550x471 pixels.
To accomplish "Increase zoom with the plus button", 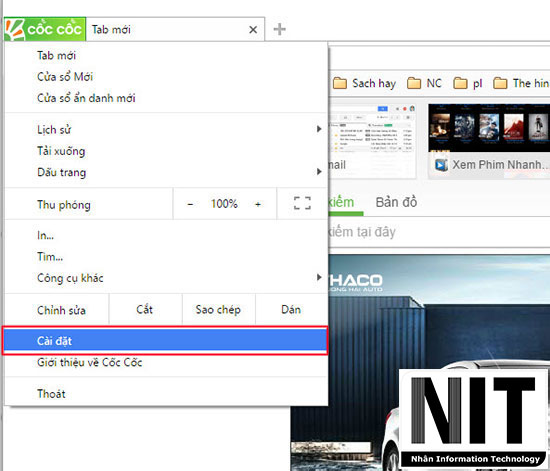I will (258, 204).
